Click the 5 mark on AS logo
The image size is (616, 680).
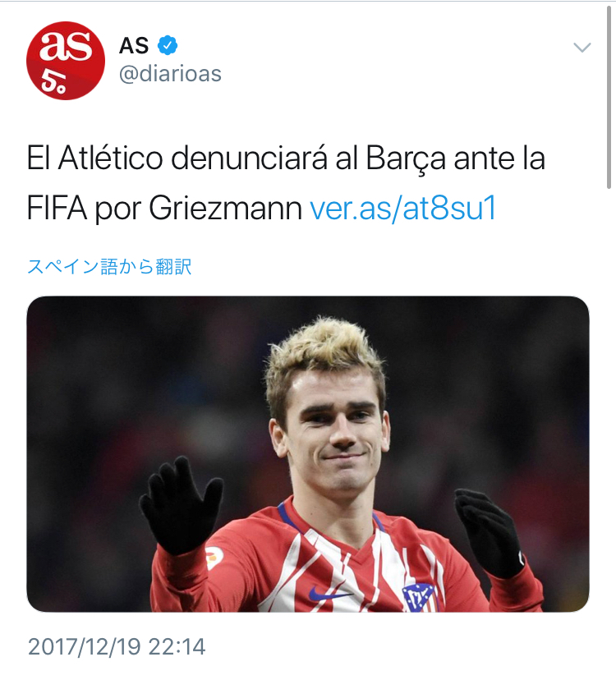tap(53, 82)
